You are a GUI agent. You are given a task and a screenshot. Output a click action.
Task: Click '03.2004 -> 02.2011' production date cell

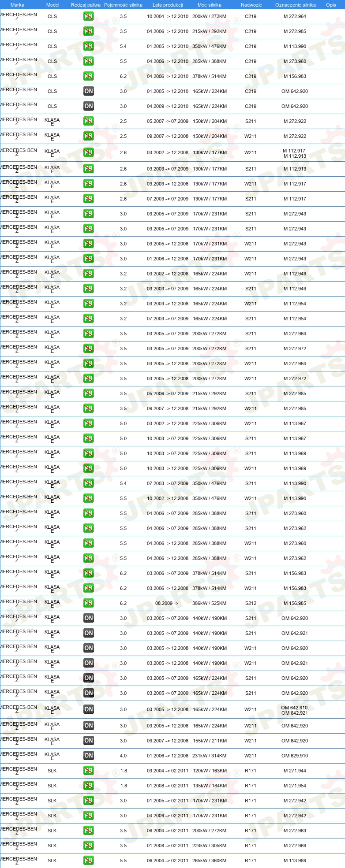168,771
